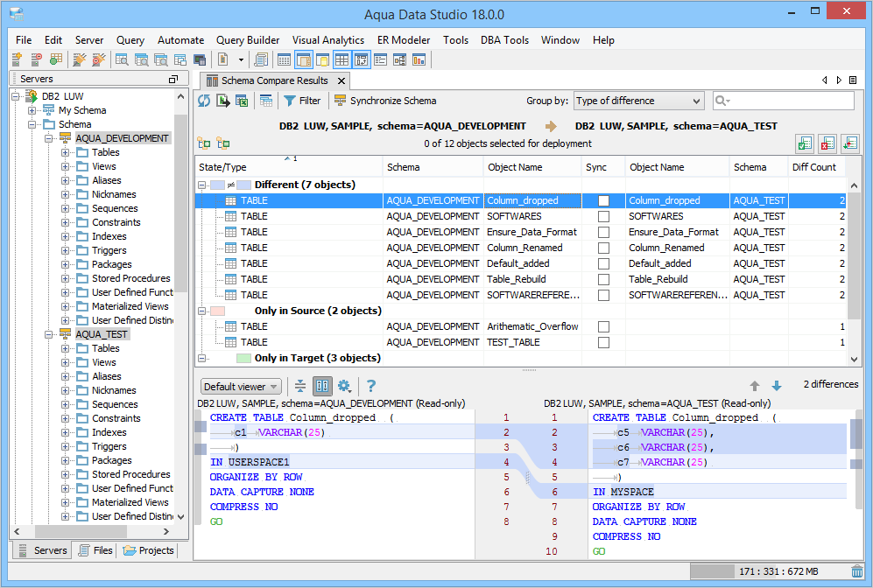Jump to next difference with down arrow
The image size is (873, 588).
[778, 385]
